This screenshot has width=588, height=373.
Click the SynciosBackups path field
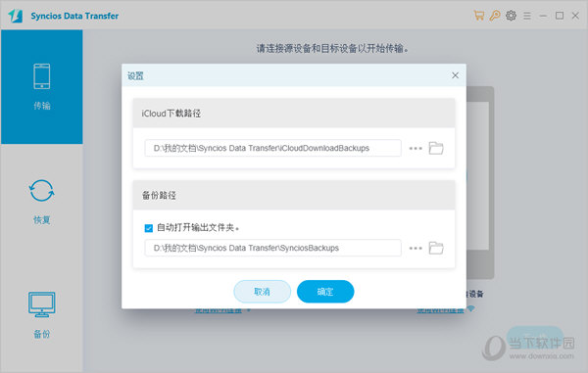pyautogui.click(x=272, y=248)
